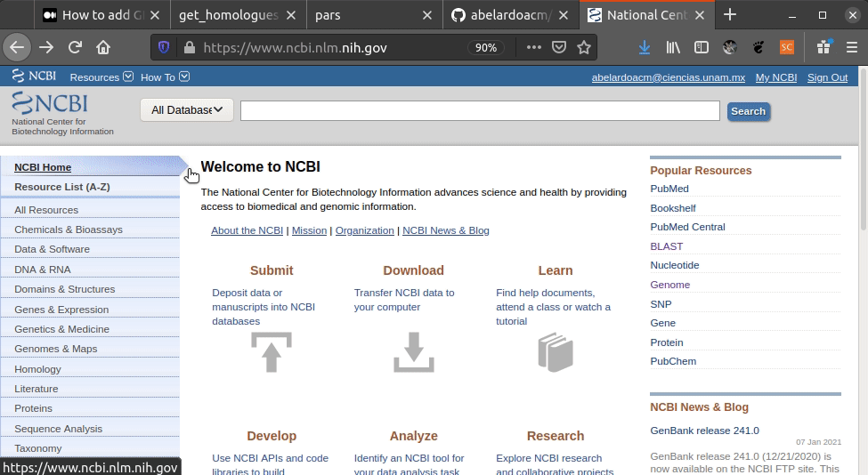Image resolution: width=868 pixels, height=475 pixels.
Task: Open Sequence Analysis category
Action: click(x=58, y=429)
